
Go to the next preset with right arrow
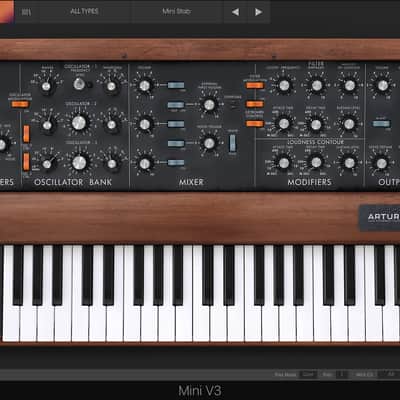[x=258, y=12]
